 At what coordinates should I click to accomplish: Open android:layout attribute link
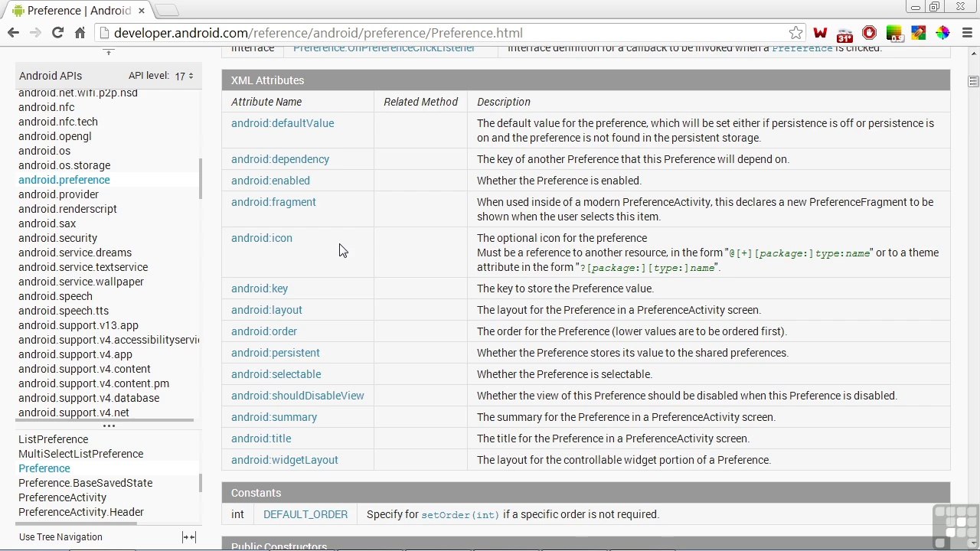click(266, 310)
